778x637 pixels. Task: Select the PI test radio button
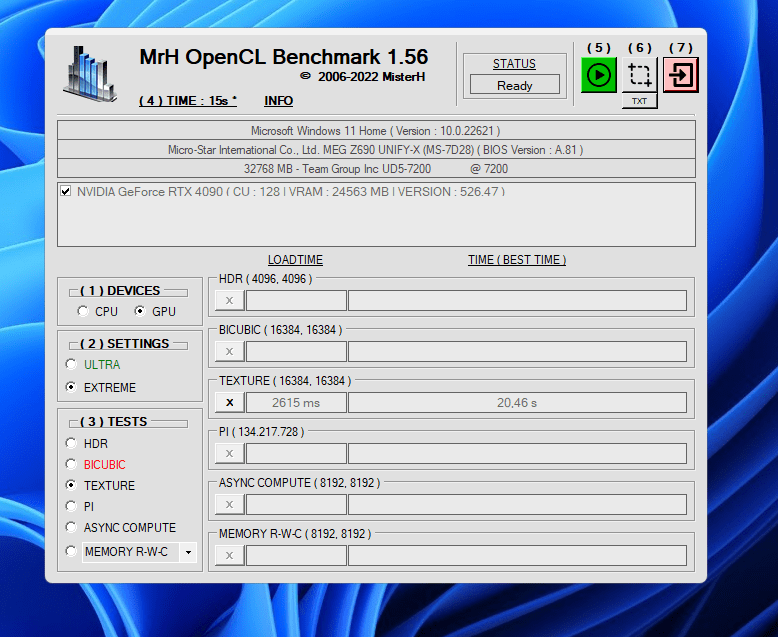[x=71, y=506]
